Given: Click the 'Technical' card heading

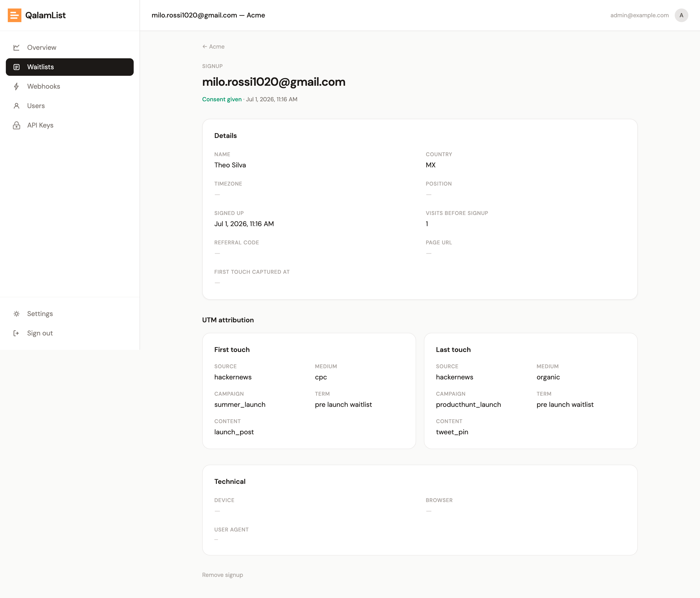Looking at the screenshot, I should coord(230,481).
